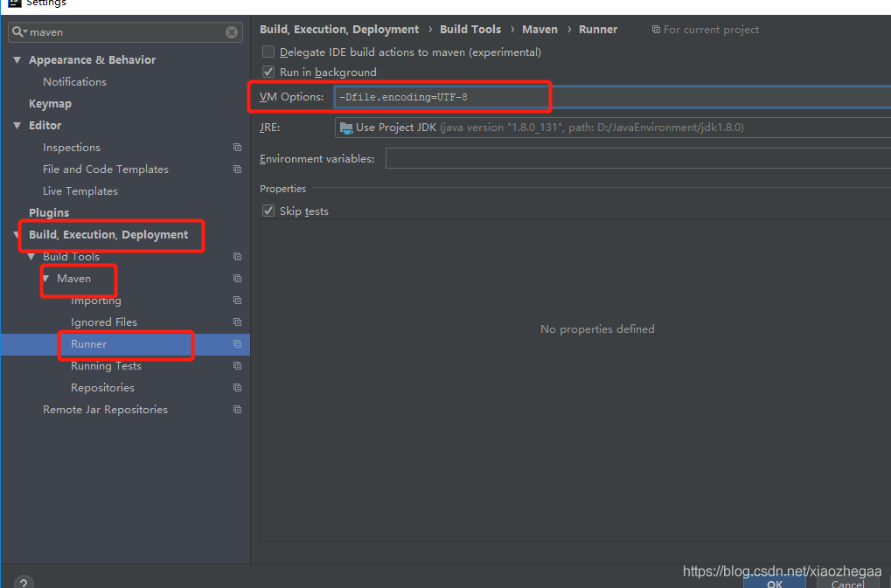Select Inspections settings page
The width and height of the screenshot is (891, 588).
[72, 148]
